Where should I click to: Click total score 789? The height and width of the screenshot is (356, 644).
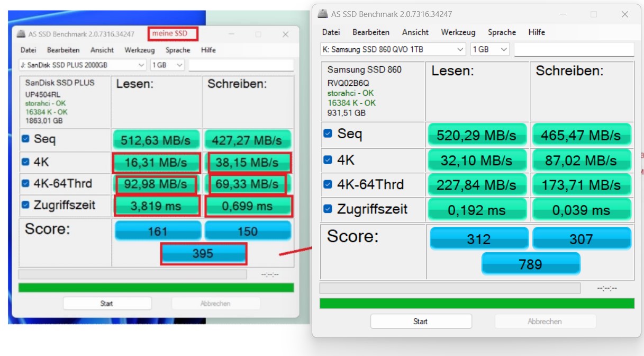530,263
